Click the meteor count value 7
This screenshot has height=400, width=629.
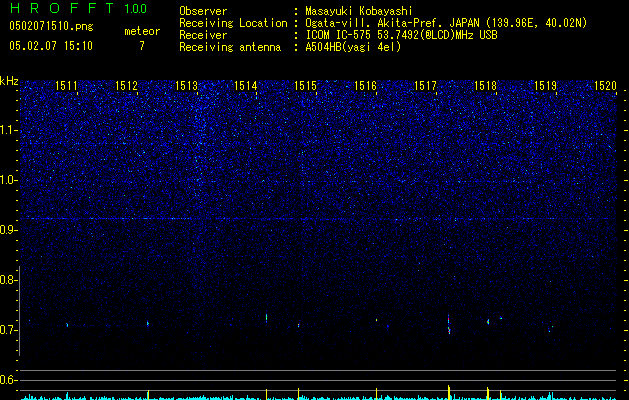[142, 46]
